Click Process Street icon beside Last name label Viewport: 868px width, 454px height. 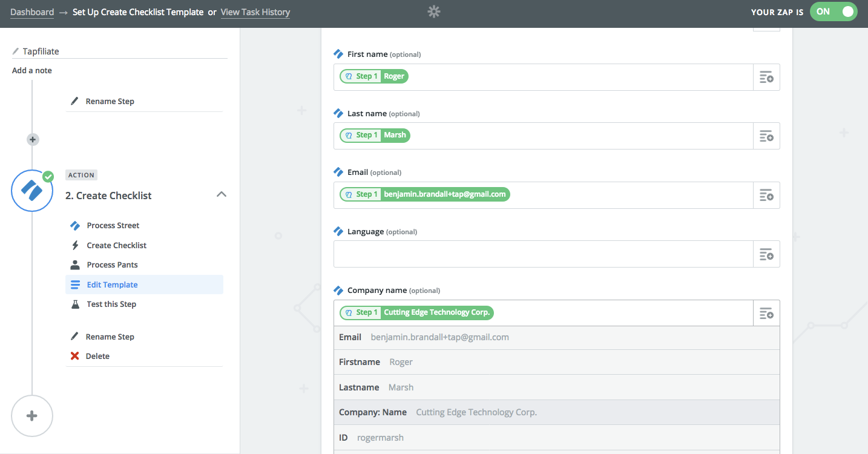point(339,113)
